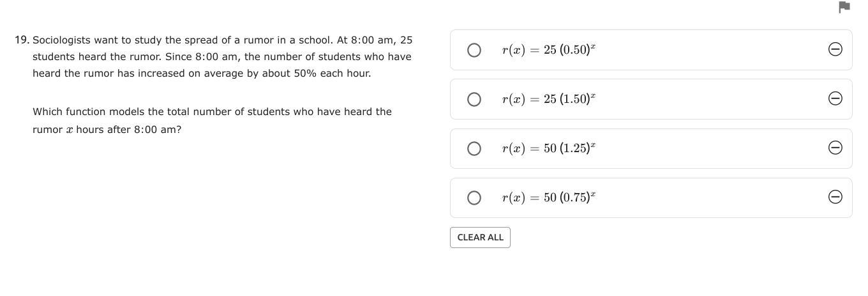Eliminate the 25(0.50)^x answer choice
The height and width of the screenshot is (296, 868).
[x=835, y=49]
